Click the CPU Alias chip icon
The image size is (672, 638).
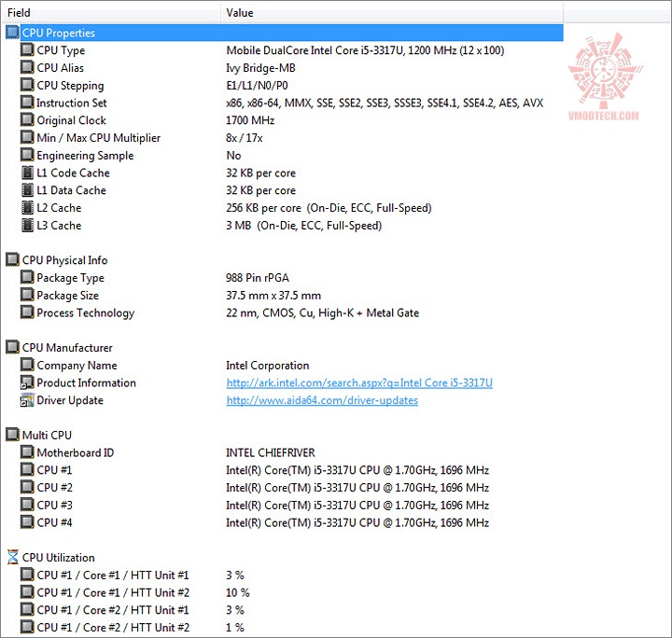pos(27,67)
